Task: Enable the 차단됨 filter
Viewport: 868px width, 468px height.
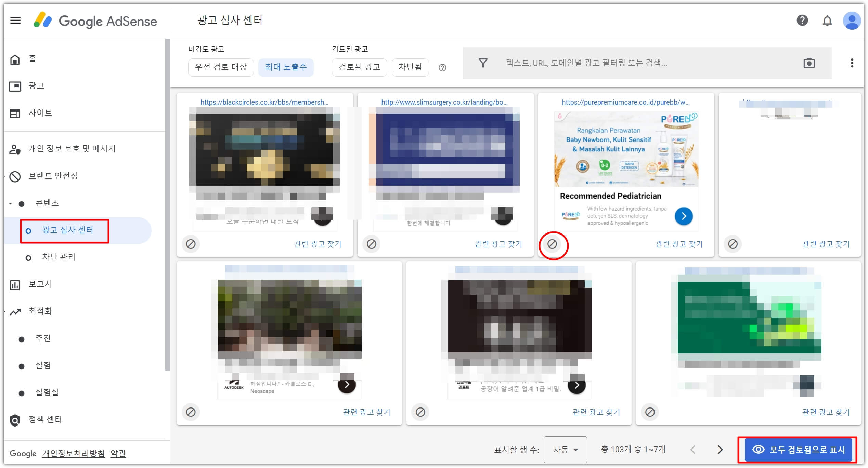Action: click(410, 67)
